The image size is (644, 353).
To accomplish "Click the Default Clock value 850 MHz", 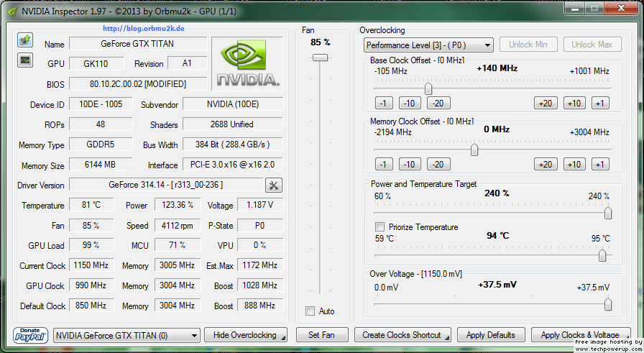I will pyautogui.click(x=91, y=306).
